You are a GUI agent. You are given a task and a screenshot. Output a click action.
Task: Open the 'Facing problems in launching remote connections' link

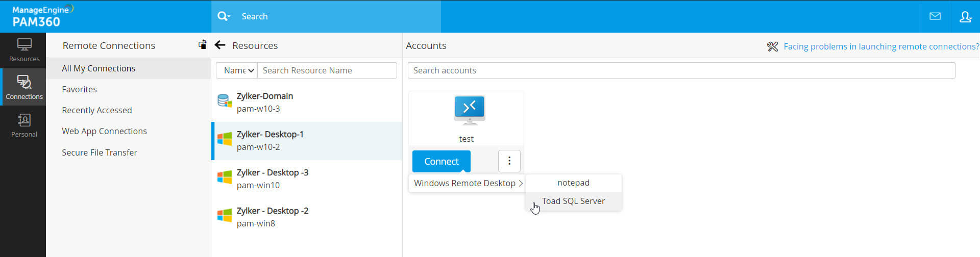point(881,46)
